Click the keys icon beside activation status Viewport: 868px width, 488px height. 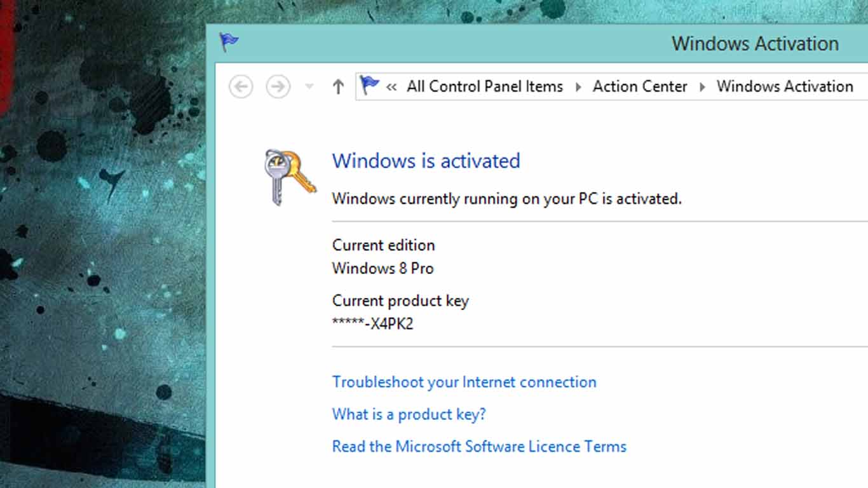pos(290,177)
